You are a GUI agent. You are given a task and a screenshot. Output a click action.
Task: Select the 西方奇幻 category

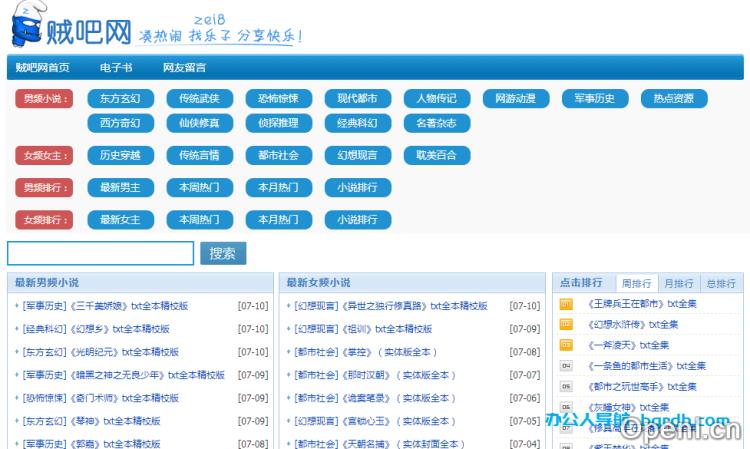tap(121, 123)
